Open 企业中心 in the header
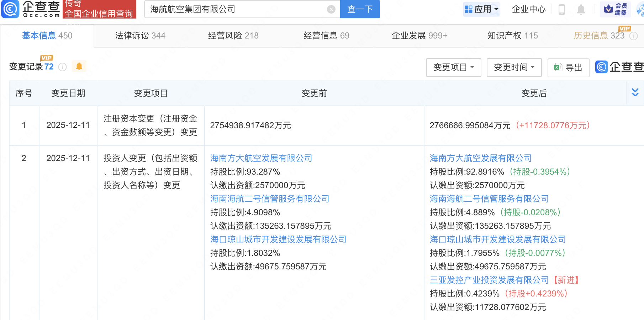 coord(528,9)
